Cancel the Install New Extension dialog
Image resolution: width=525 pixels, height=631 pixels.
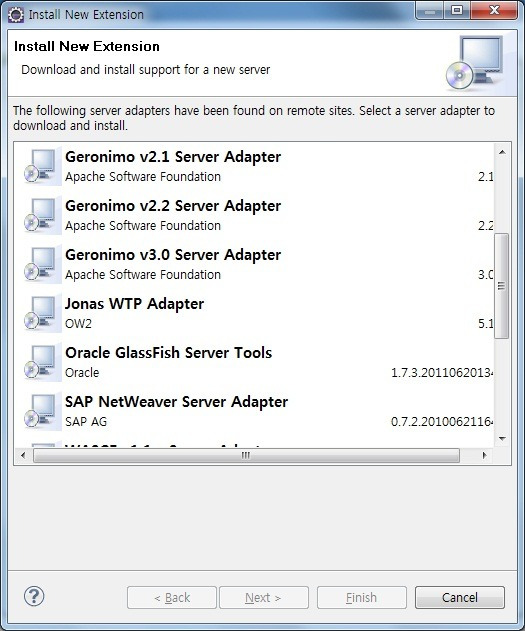pyautogui.click(x=460, y=598)
